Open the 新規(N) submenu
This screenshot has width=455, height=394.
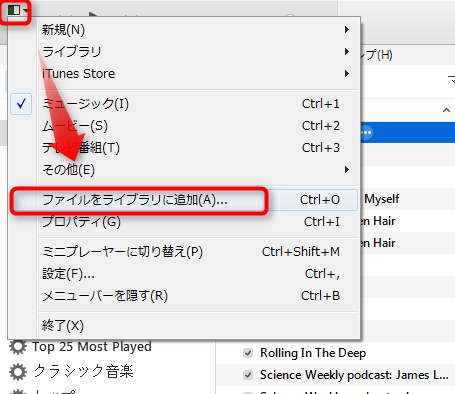pos(198,30)
